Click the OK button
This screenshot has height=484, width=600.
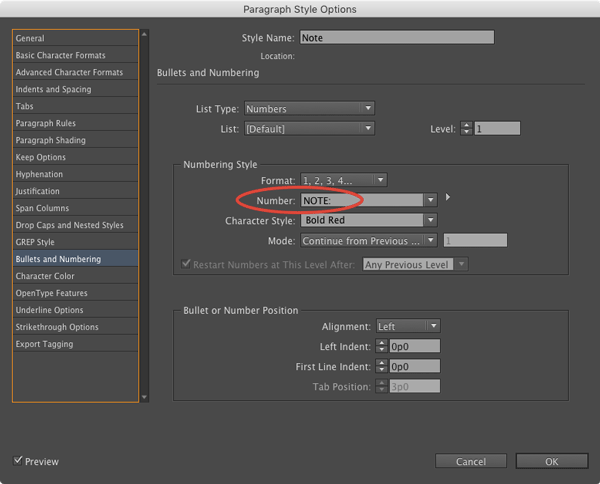pos(551,461)
